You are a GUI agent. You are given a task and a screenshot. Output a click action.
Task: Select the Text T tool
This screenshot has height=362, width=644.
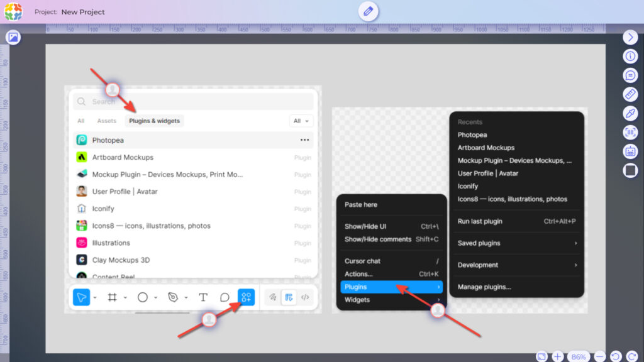[x=203, y=297]
